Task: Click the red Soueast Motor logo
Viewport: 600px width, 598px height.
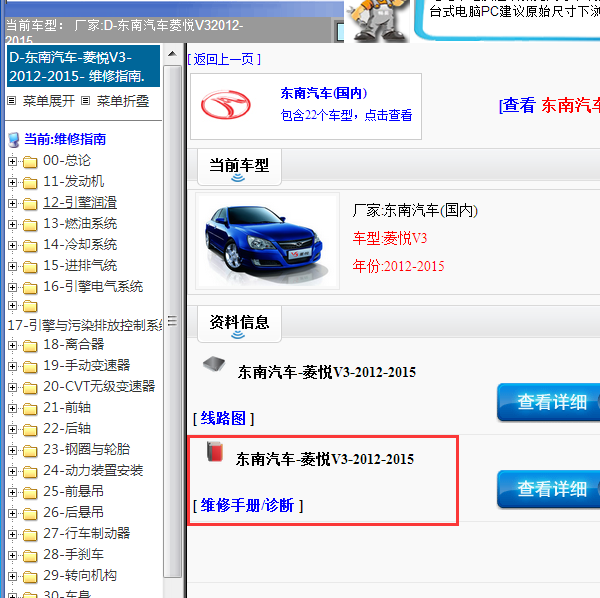Action: 226,104
